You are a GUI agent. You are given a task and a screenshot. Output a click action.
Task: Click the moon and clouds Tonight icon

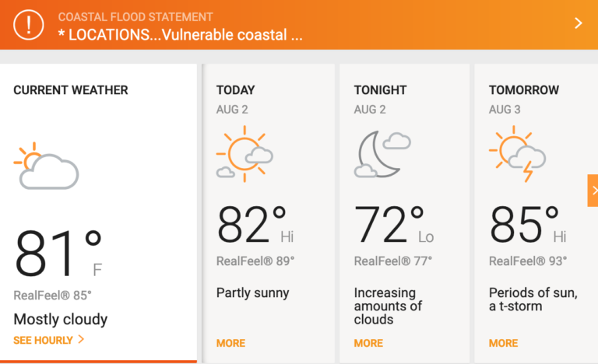pos(382,154)
